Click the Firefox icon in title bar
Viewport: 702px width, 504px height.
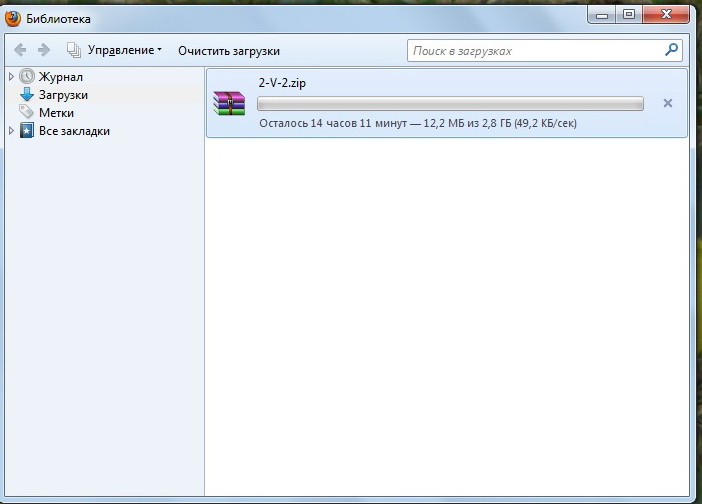13,19
